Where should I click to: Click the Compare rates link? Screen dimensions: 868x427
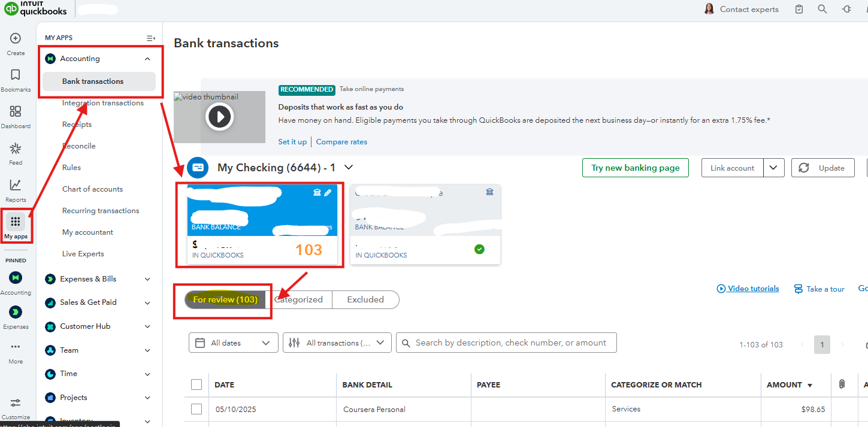click(341, 142)
